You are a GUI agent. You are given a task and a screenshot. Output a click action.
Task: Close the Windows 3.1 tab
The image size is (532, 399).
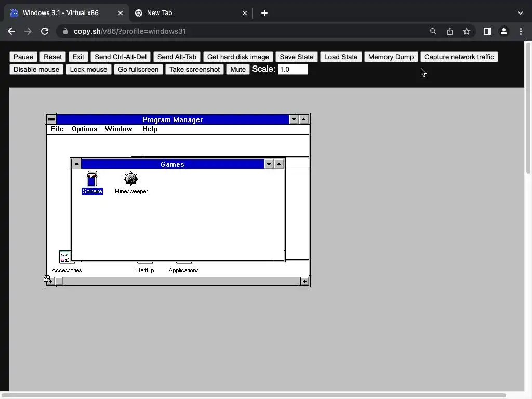pos(121,13)
